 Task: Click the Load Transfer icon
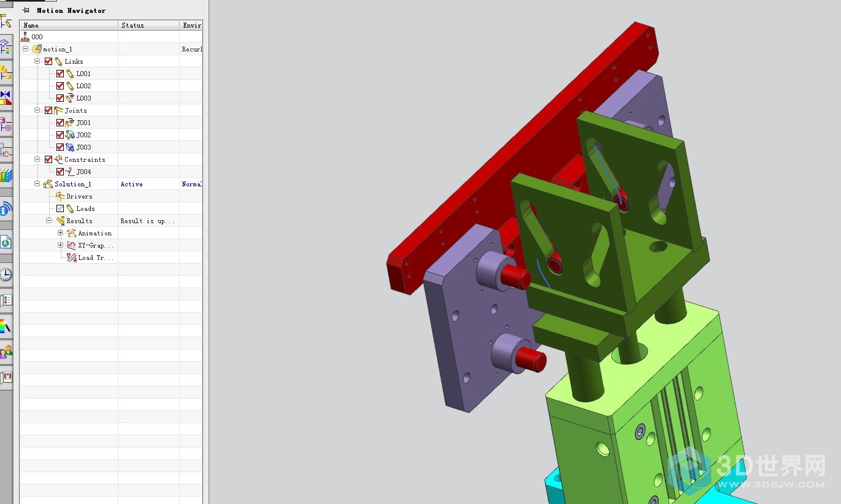click(72, 258)
